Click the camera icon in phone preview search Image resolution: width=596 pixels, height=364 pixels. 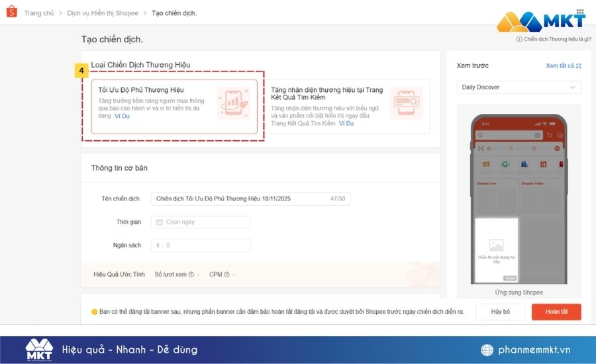537,135
